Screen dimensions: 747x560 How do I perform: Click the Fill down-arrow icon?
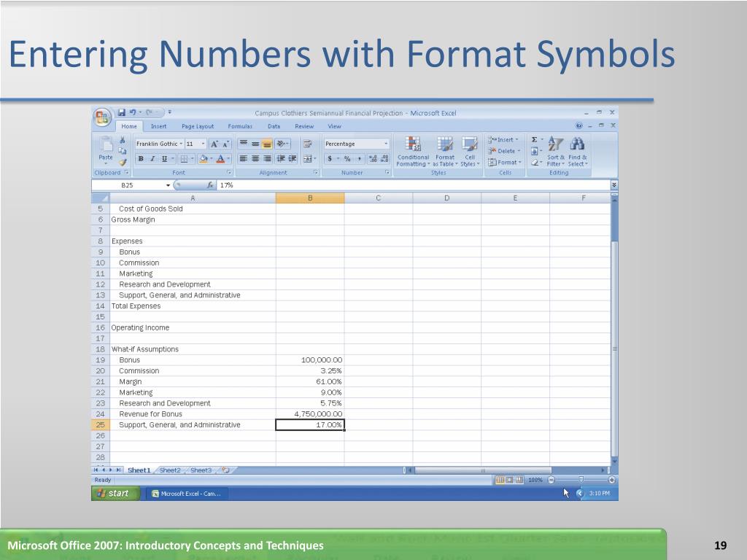pyautogui.click(x=535, y=151)
